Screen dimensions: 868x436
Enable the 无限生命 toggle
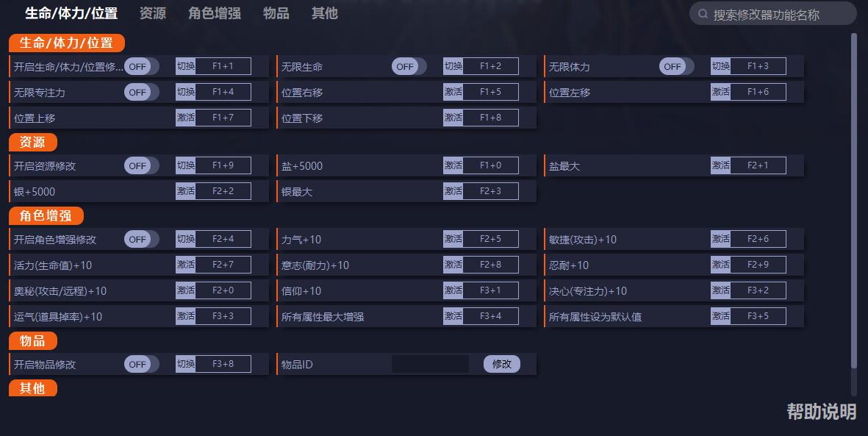pyautogui.click(x=409, y=66)
